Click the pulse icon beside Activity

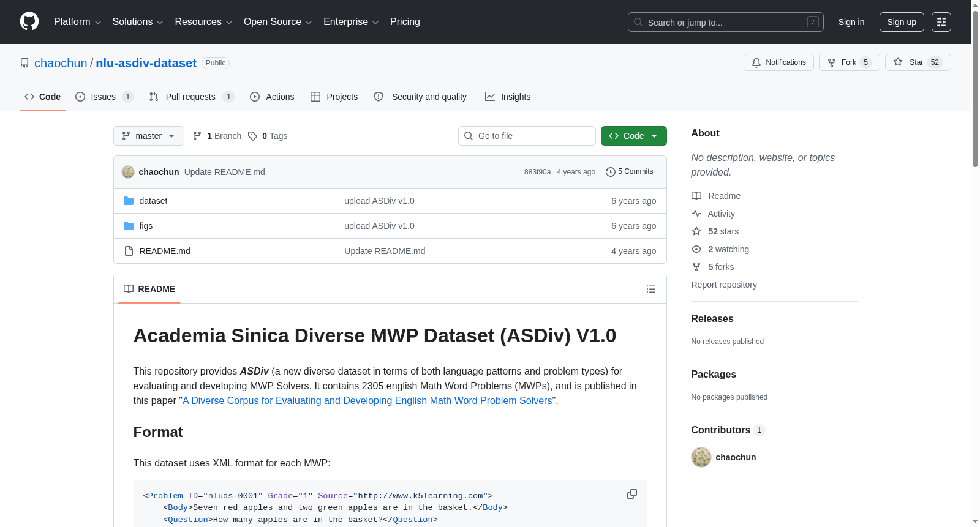(696, 214)
